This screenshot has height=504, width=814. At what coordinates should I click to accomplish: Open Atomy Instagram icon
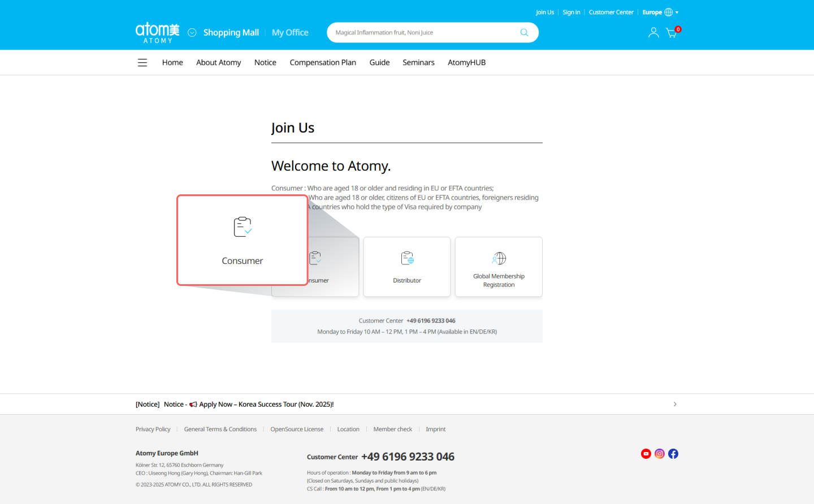point(660,454)
